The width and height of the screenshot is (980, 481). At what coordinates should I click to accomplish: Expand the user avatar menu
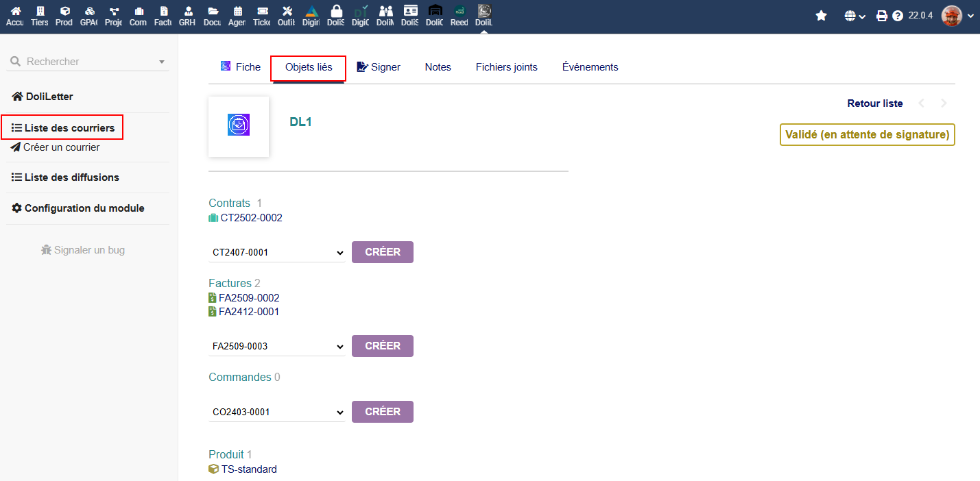tap(957, 16)
